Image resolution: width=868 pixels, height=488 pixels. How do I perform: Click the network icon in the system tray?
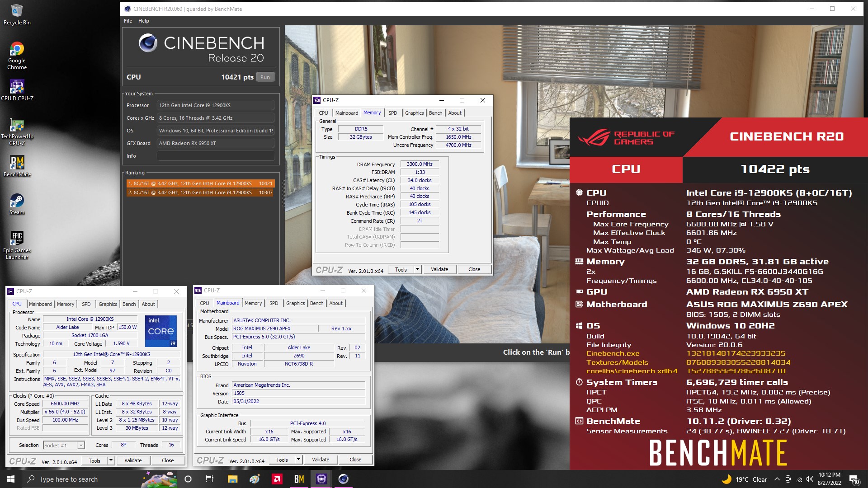(x=799, y=479)
